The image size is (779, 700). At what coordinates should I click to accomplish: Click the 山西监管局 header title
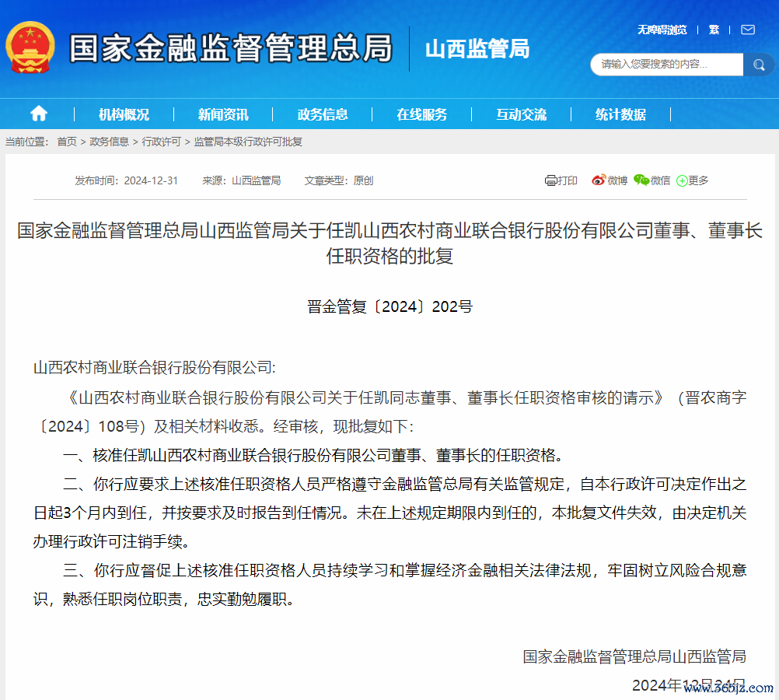(477, 49)
